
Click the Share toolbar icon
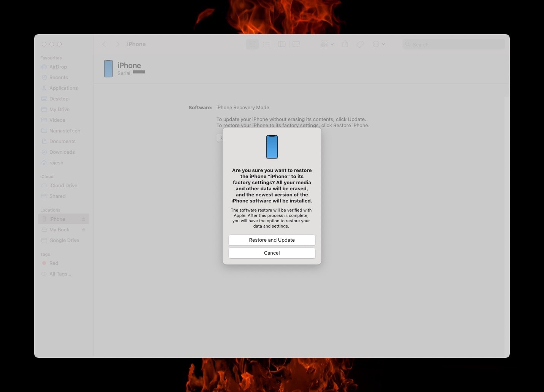[345, 44]
